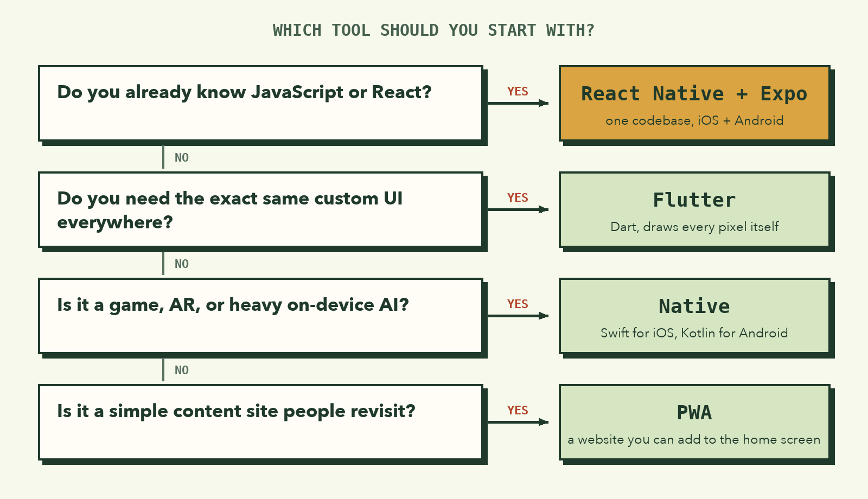The height and width of the screenshot is (499, 868).
Task: Click the YES label next to React Native
Action: [x=518, y=92]
